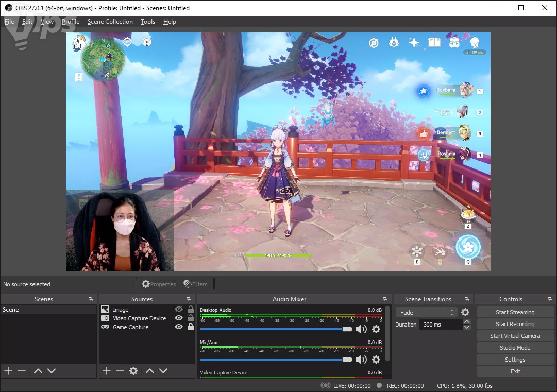557x392 pixels.
Task: Click Start Streaming button
Action: tap(515, 312)
